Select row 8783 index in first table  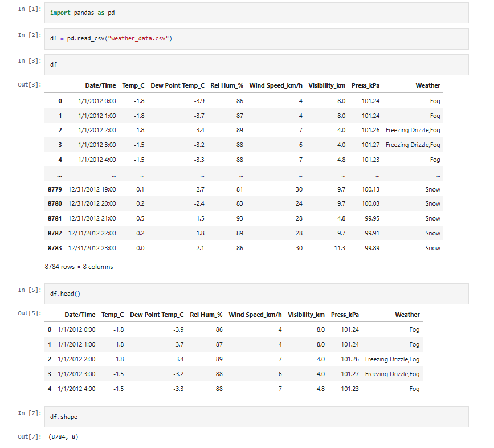coord(55,249)
